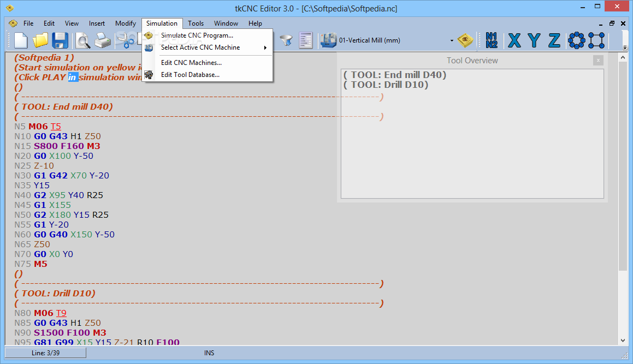
Task: Open the Tools menu
Action: pos(196,23)
